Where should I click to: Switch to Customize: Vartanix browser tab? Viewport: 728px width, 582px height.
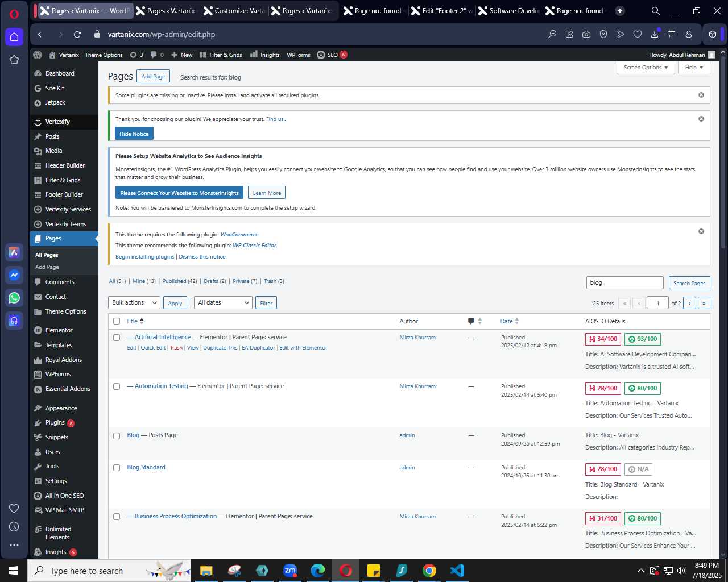pyautogui.click(x=234, y=11)
